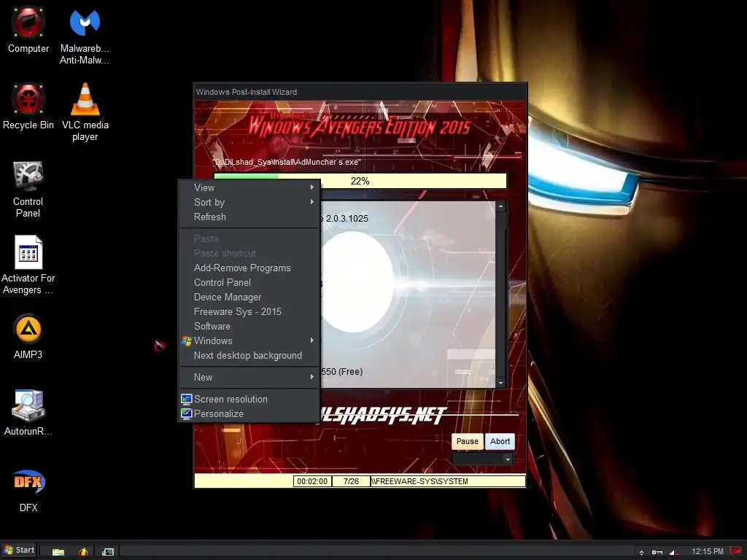Open Add-Remove Programs from context menu
747x560 pixels.
point(249,268)
